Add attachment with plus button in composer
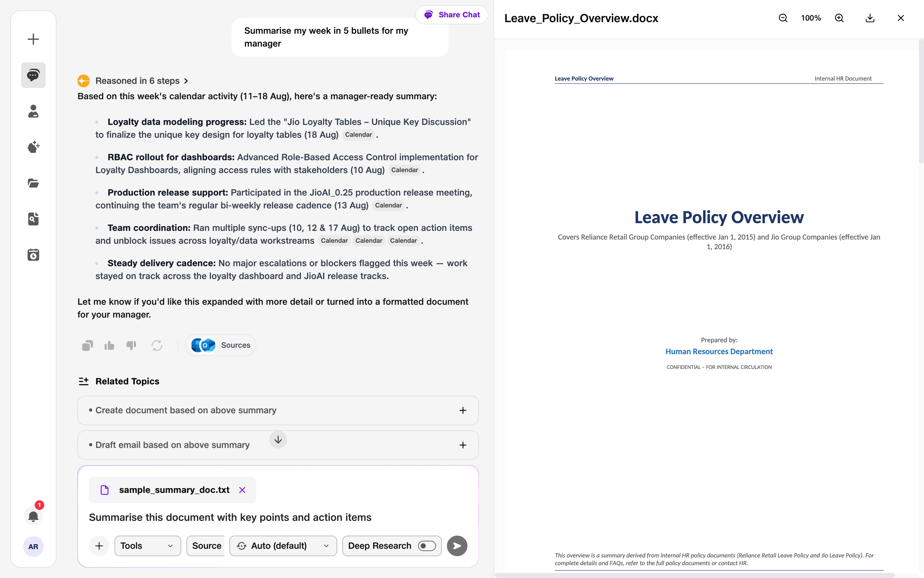The height and width of the screenshot is (578, 924). pos(99,546)
